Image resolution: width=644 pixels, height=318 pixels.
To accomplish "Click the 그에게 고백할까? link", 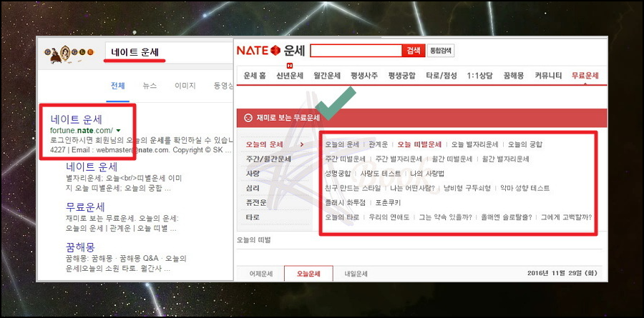I will [567, 217].
